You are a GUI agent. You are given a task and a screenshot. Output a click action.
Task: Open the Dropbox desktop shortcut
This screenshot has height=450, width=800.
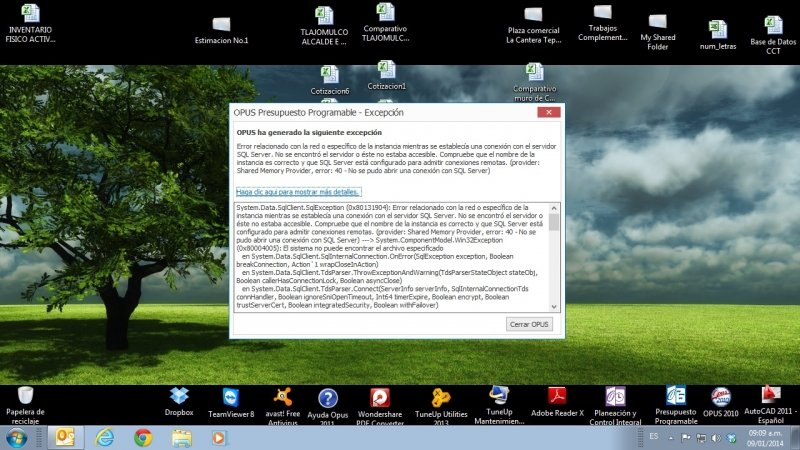click(x=180, y=397)
